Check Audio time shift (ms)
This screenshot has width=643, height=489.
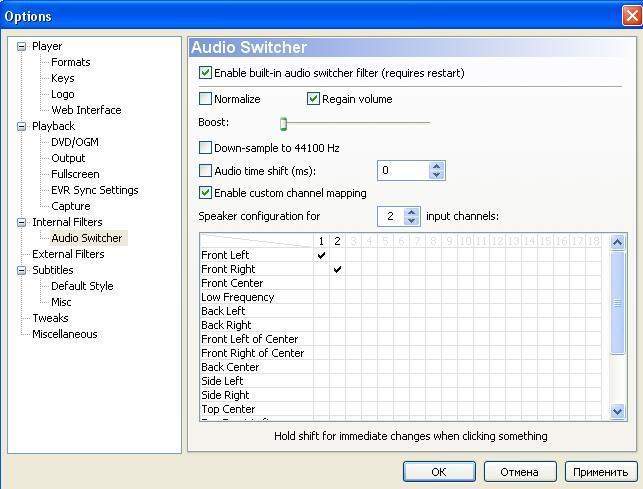(205, 171)
